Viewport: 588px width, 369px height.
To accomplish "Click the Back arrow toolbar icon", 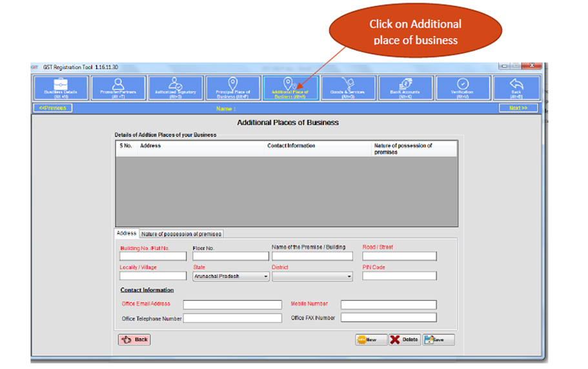I will click(516, 88).
